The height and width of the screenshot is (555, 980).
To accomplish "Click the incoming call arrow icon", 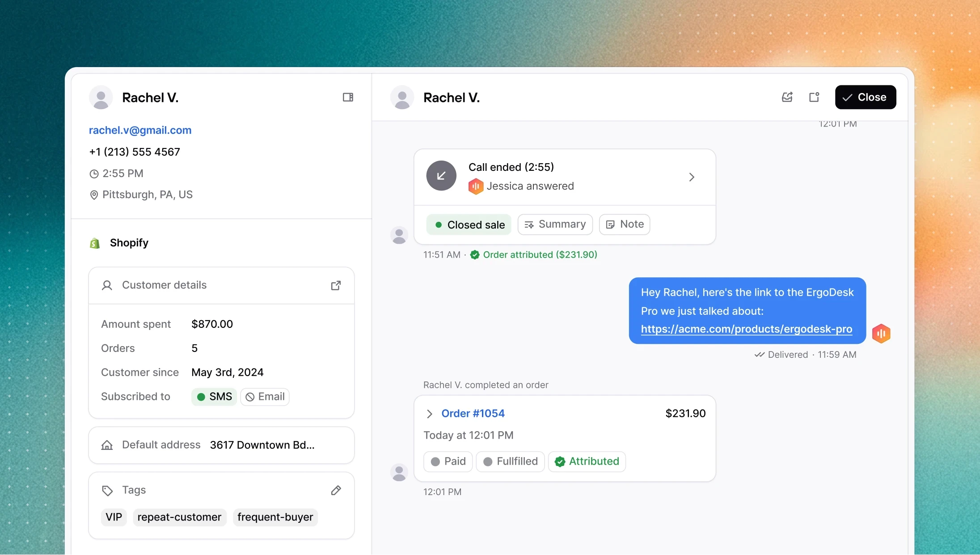I will pyautogui.click(x=441, y=176).
